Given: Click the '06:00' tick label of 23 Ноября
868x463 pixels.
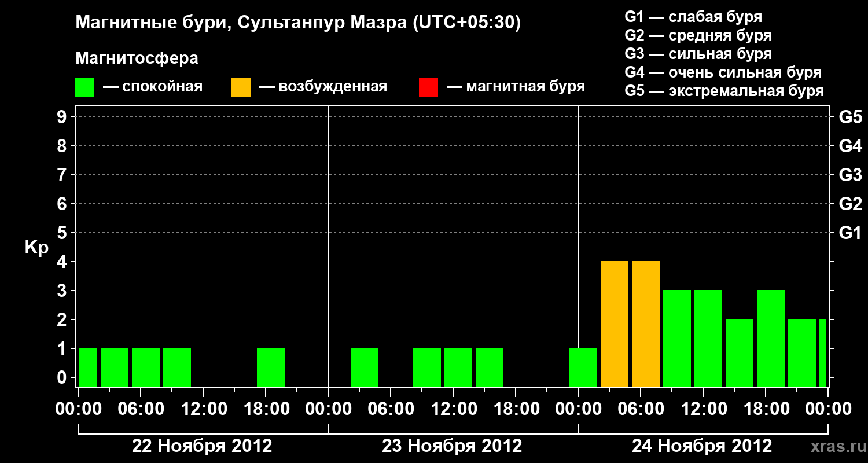Looking at the screenshot, I should coord(391,409).
